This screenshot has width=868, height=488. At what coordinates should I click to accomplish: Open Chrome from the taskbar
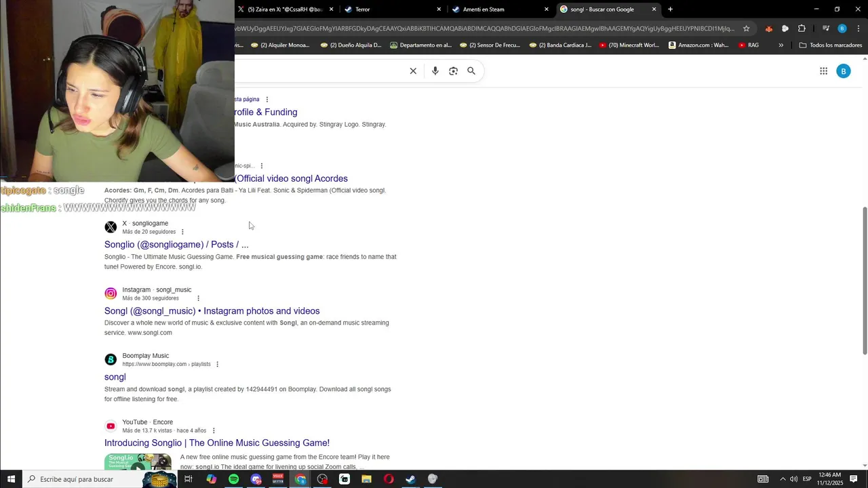point(300,479)
